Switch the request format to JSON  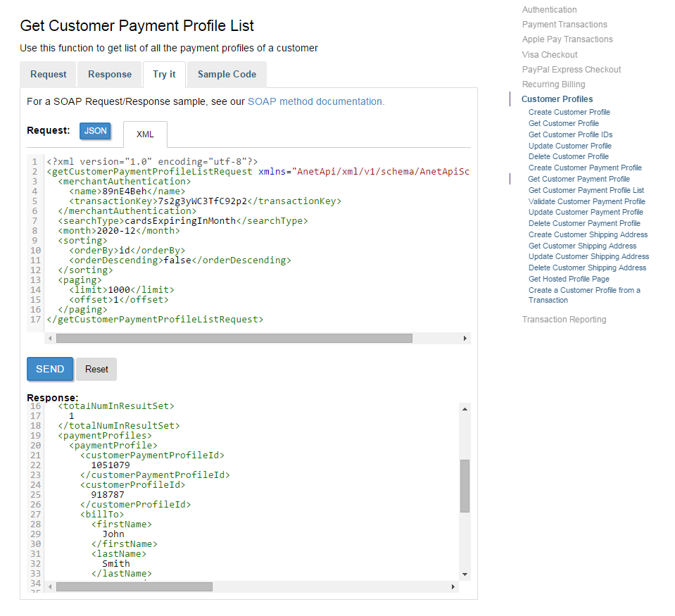coord(95,131)
